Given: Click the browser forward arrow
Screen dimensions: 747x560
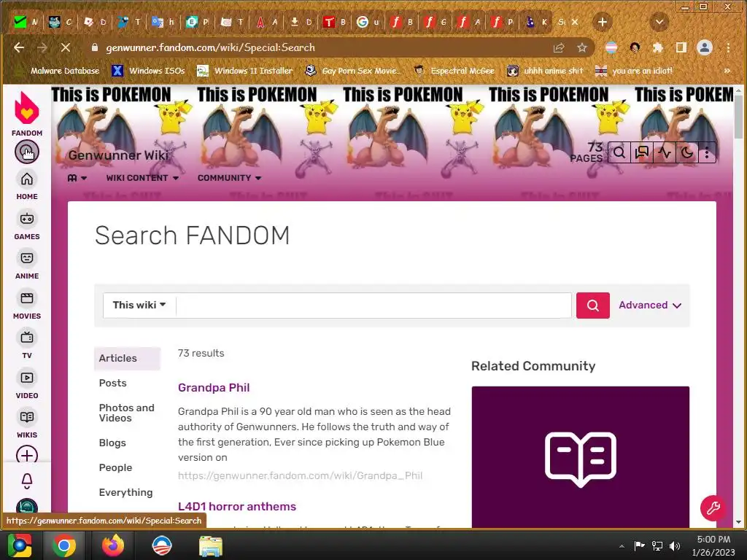Looking at the screenshot, I should 42,47.
